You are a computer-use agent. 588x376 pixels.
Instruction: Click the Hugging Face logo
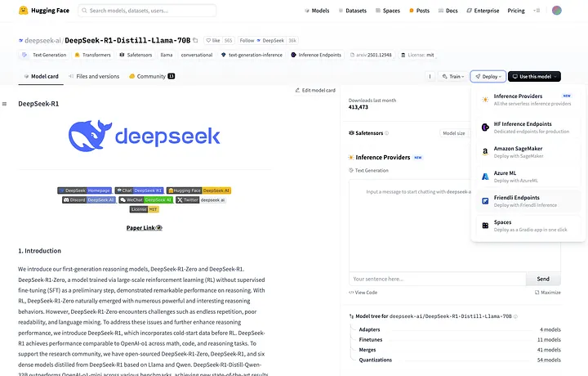[44, 11]
